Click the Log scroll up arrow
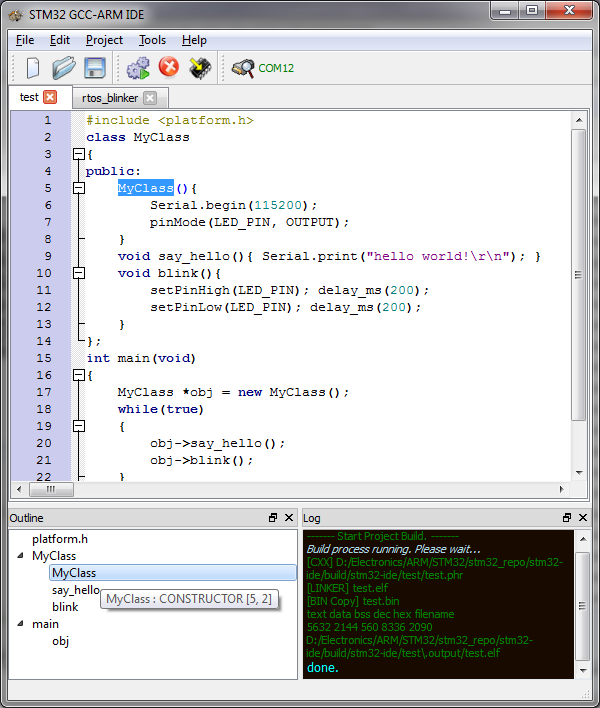This screenshot has height=708, width=600. click(x=583, y=539)
